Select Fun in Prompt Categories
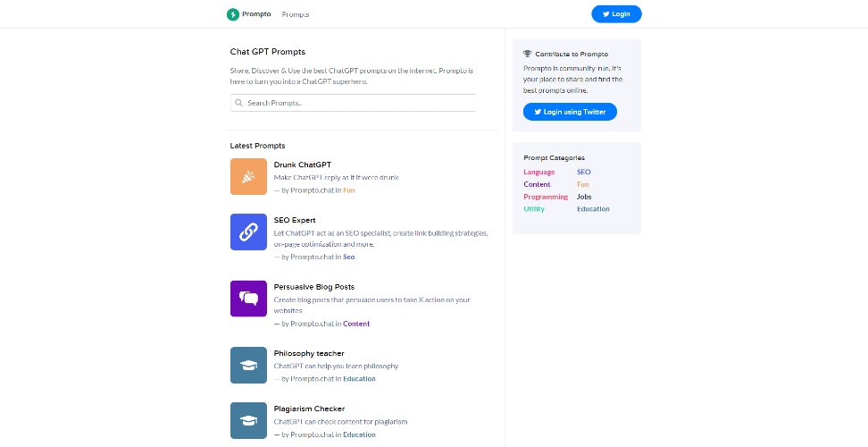 pyautogui.click(x=583, y=184)
